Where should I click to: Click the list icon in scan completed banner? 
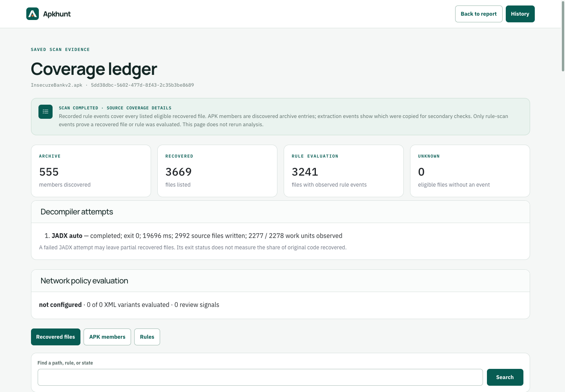46,112
